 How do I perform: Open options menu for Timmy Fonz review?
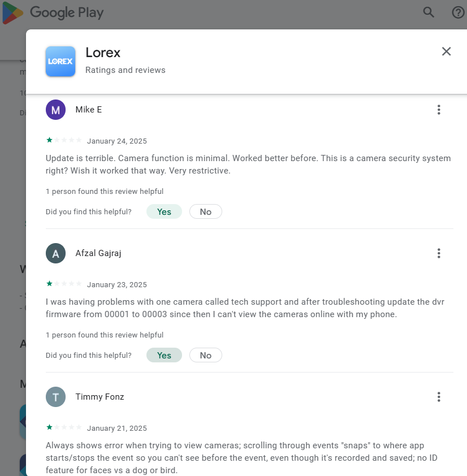pos(439,397)
